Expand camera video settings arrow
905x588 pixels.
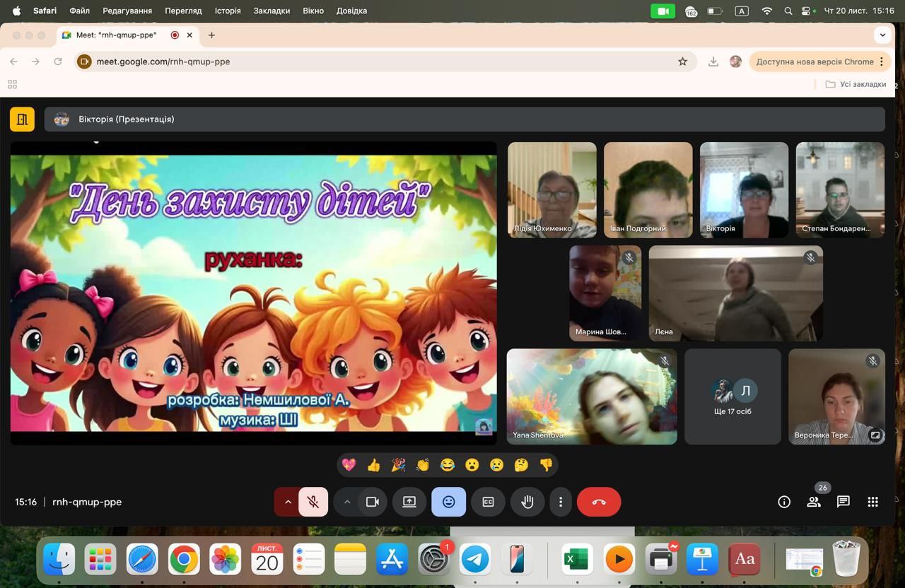[x=347, y=502]
